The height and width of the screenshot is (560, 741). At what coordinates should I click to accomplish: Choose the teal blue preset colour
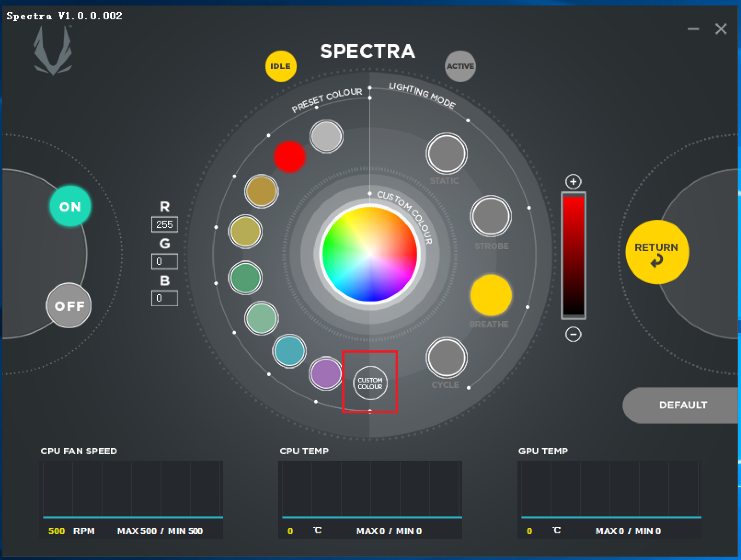tap(289, 351)
